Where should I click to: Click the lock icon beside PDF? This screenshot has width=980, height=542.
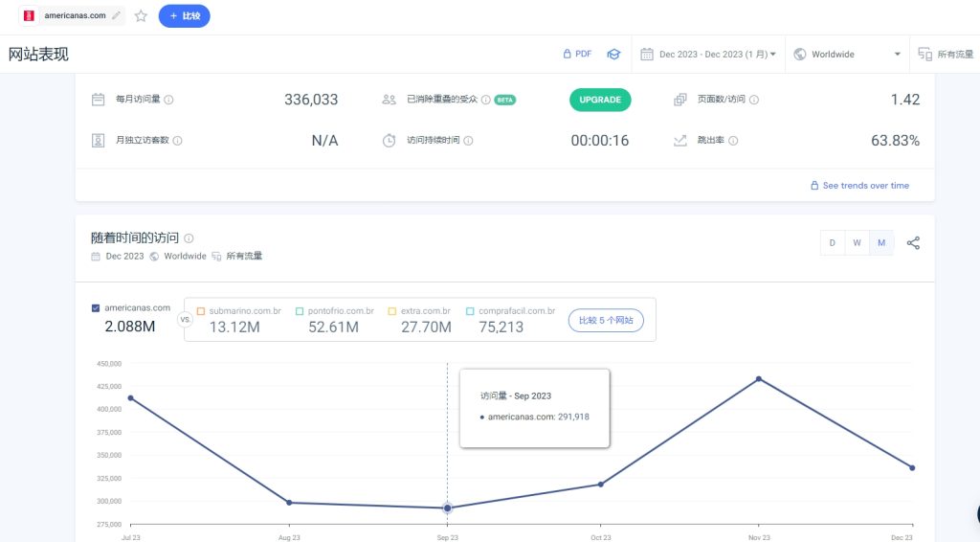pyautogui.click(x=567, y=54)
